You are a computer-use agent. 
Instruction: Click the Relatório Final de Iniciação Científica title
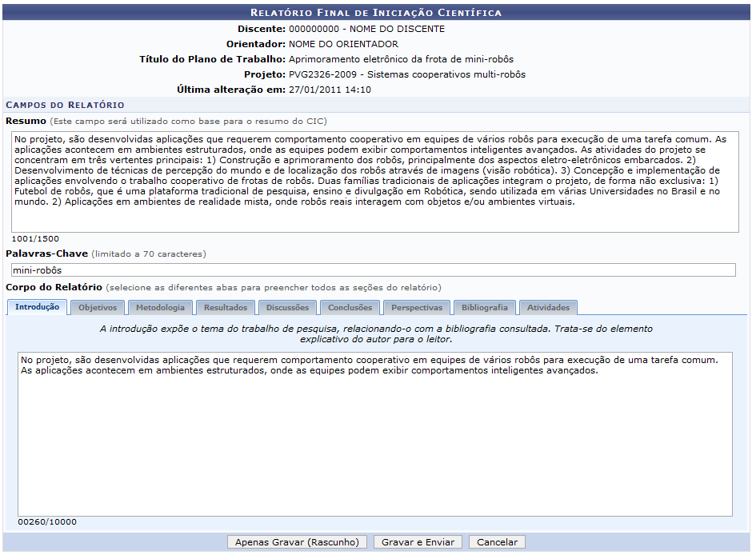tap(376, 13)
